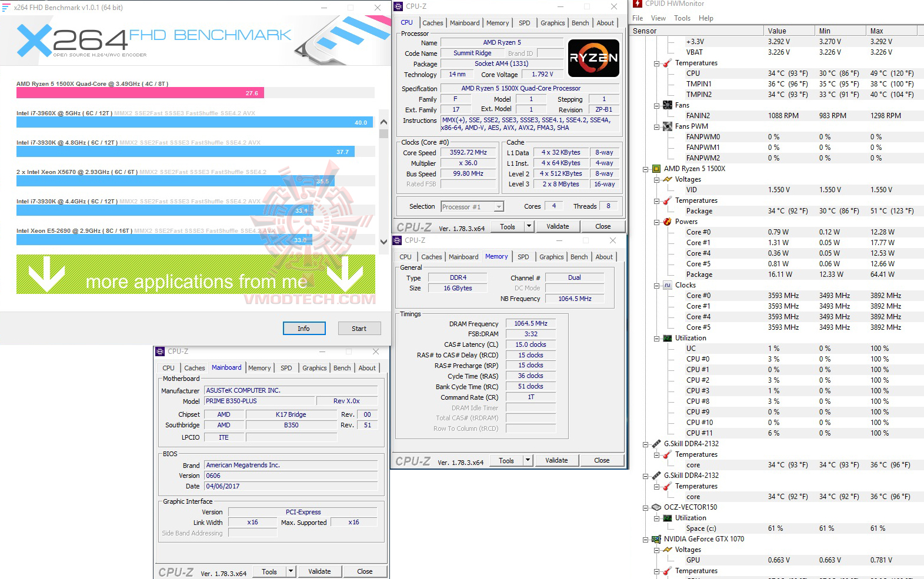Open the Processor #1 selection dropdown
Screen dimensions: 924x579
point(499,207)
